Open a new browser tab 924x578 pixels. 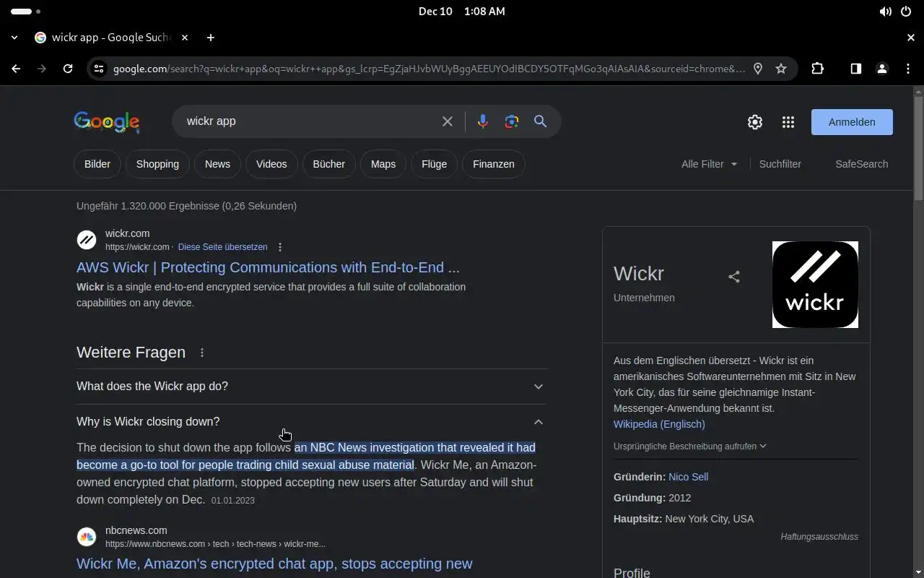pyautogui.click(x=211, y=38)
